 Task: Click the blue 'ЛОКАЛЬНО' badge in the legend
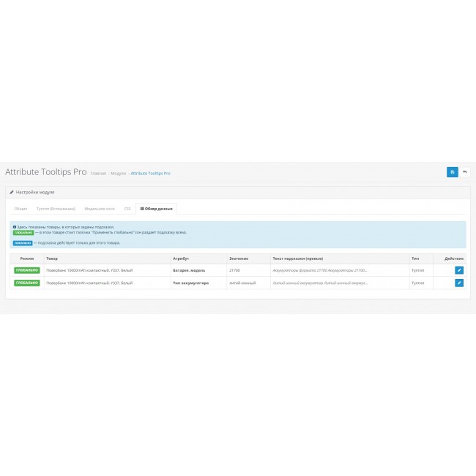(23, 242)
